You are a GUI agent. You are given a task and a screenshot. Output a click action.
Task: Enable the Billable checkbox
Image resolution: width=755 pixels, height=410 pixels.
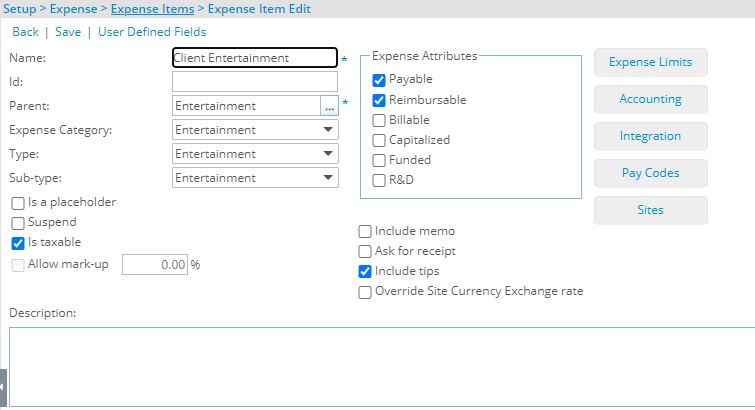(379, 120)
